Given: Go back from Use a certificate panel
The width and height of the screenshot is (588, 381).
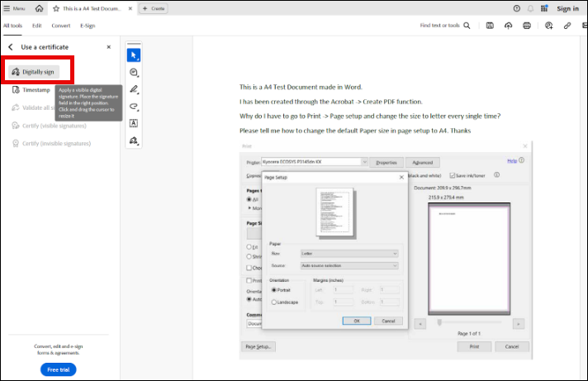Looking at the screenshot, I should pos(11,47).
